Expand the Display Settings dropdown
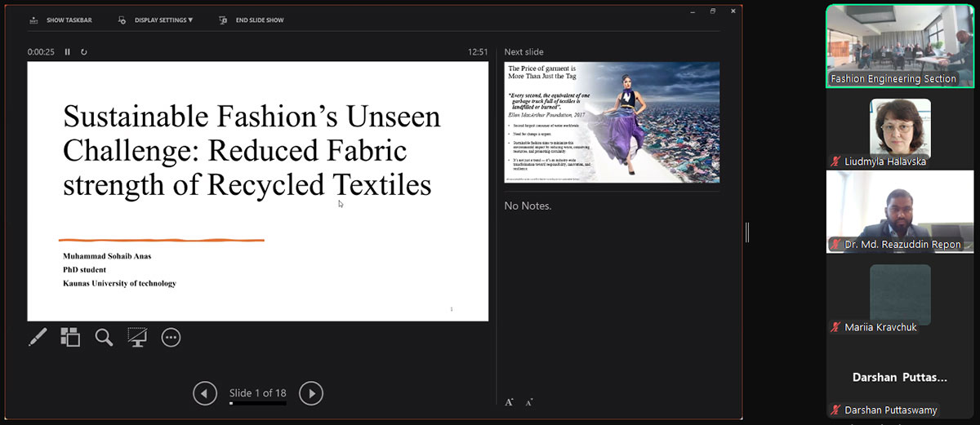 click(x=156, y=20)
